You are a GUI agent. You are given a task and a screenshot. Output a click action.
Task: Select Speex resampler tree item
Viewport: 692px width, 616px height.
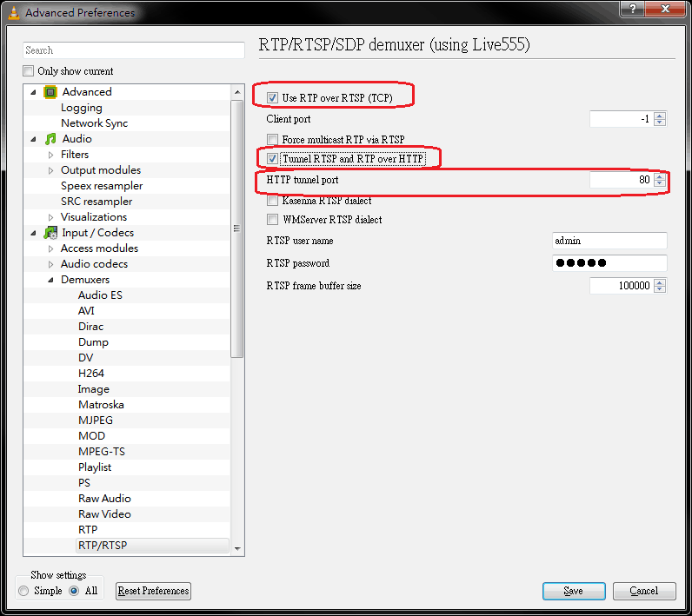tap(102, 186)
